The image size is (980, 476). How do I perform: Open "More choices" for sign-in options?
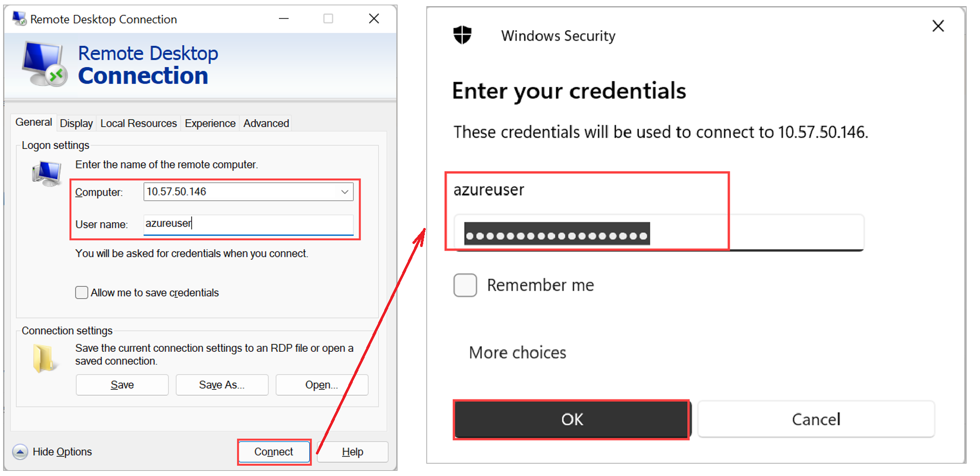click(517, 352)
